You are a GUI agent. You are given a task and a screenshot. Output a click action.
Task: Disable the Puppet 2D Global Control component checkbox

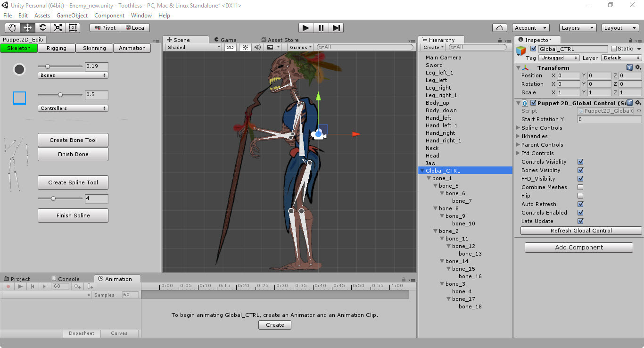pyautogui.click(x=533, y=103)
